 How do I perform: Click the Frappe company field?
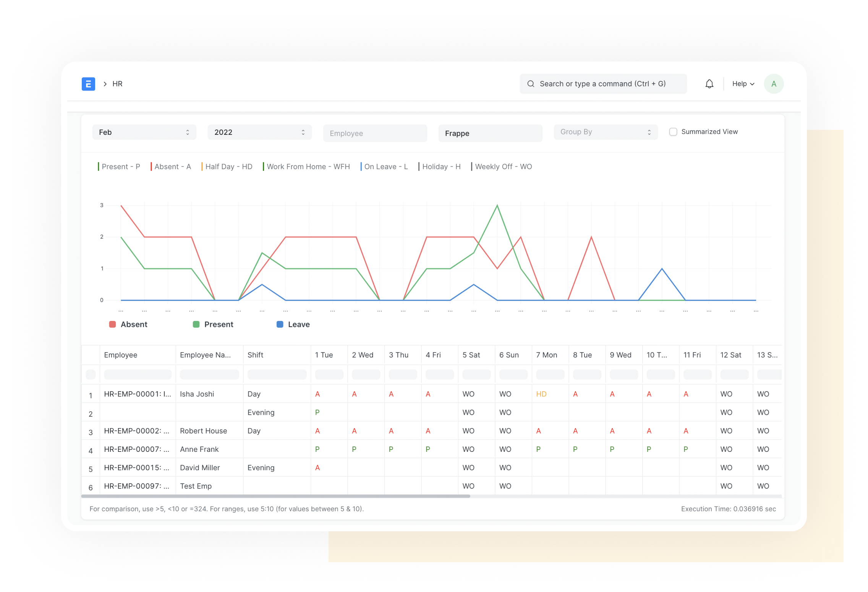[x=490, y=133]
